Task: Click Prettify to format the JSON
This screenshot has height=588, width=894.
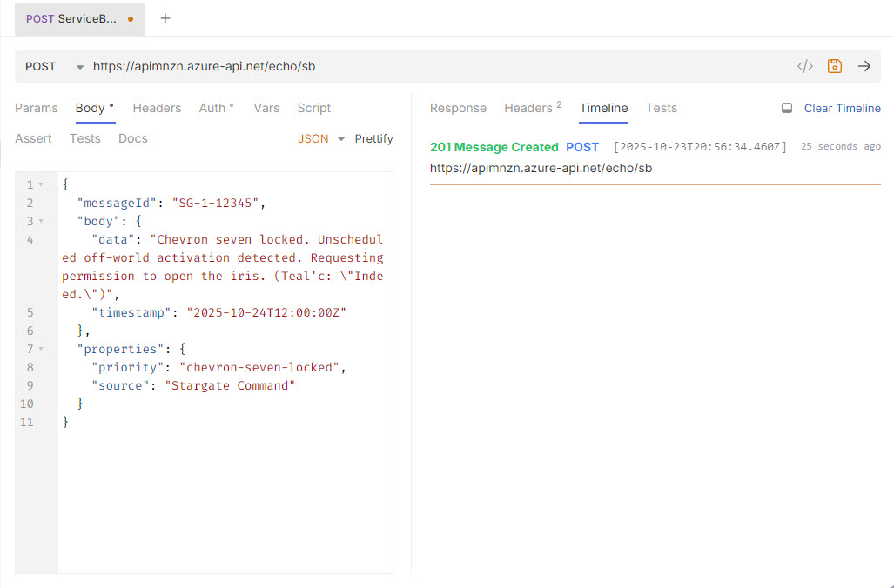Action: coord(373,139)
